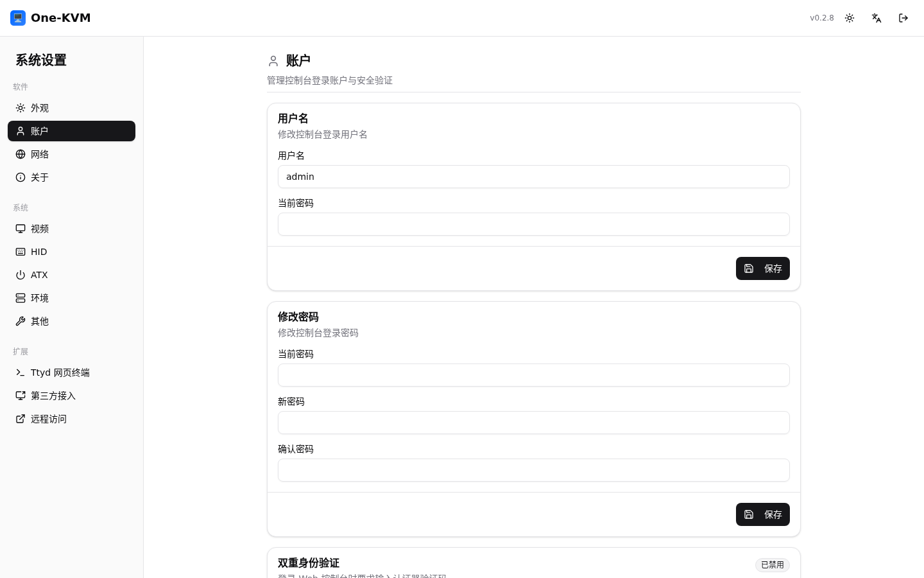Open the HID keyboard settings
924x578 pixels.
point(71,252)
